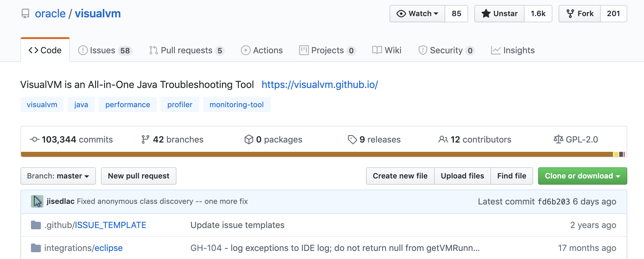The width and height of the screenshot is (644, 259).
Task: Click the '2 years ago' timestamp
Action: 593,225
